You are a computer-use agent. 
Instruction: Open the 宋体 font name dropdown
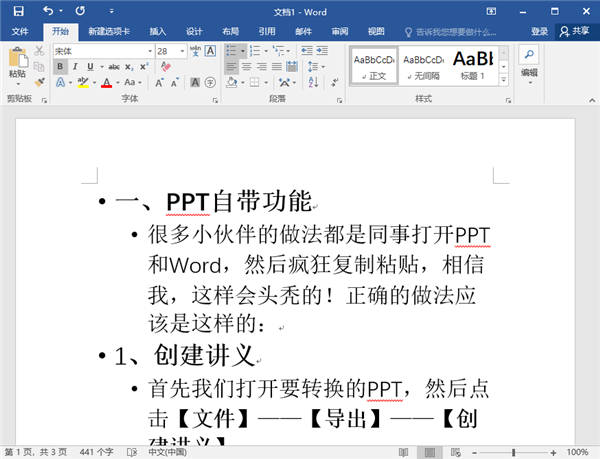click(x=150, y=51)
